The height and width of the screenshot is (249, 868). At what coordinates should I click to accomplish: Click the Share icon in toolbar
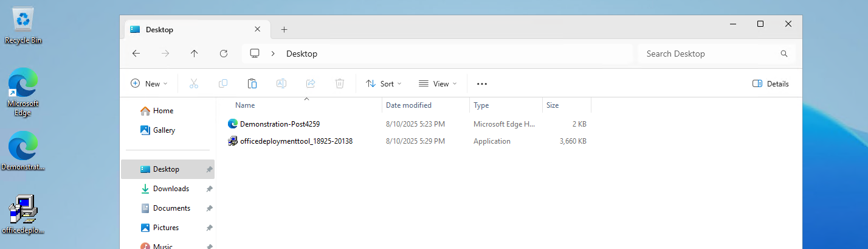pyautogui.click(x=311, y=84)
